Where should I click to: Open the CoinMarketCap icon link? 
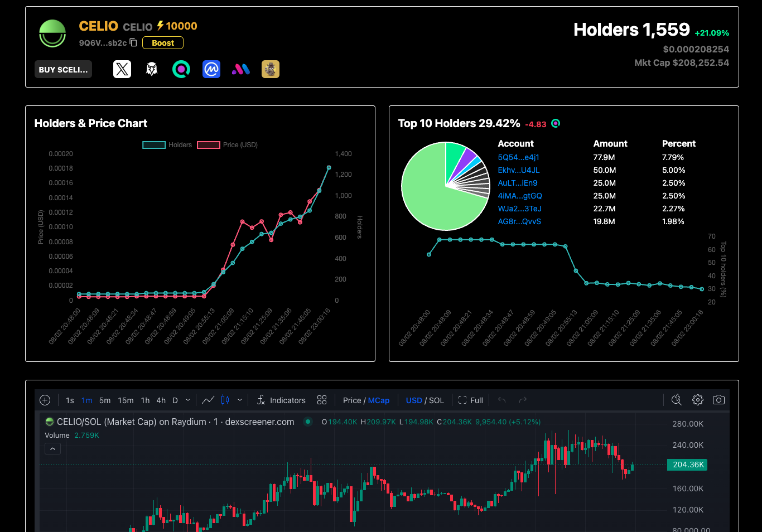pos(211,69)
